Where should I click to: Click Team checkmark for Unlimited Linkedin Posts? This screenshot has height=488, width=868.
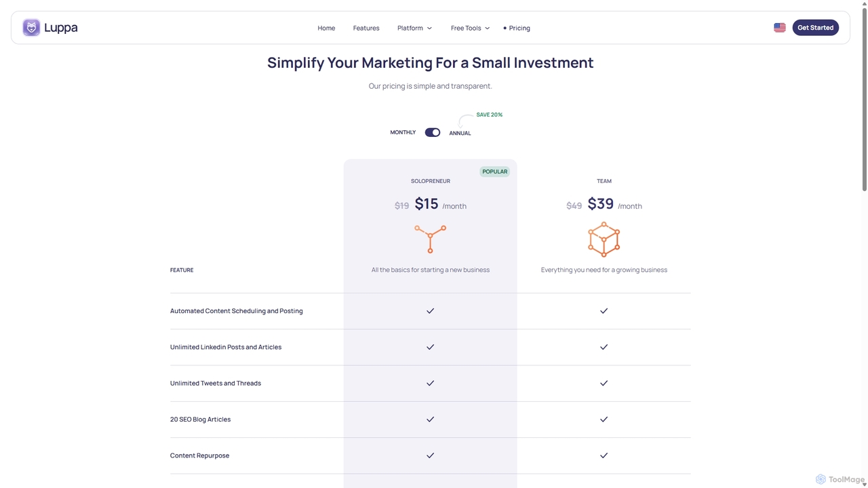click(x=604, y=347)
